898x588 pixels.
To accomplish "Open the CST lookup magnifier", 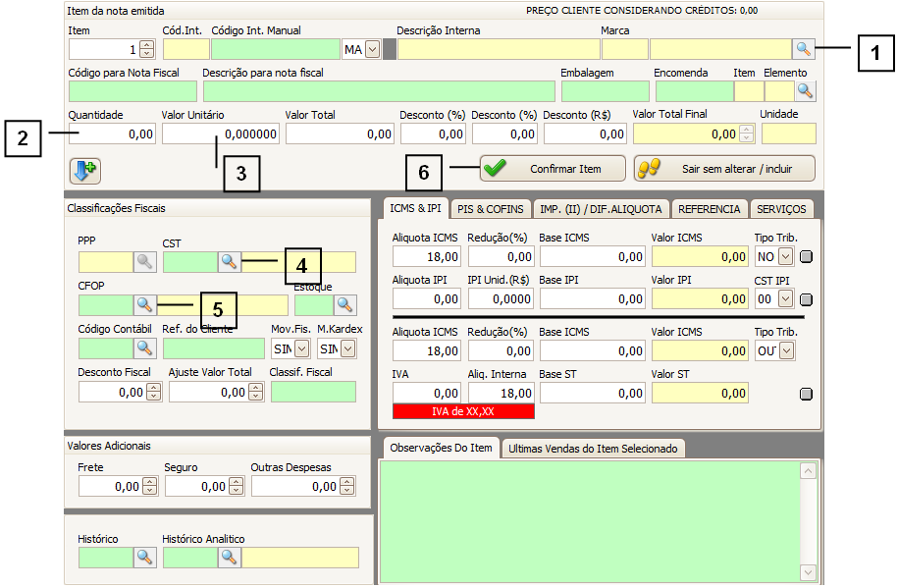I will pyautogui.click(x=229, y=261).
